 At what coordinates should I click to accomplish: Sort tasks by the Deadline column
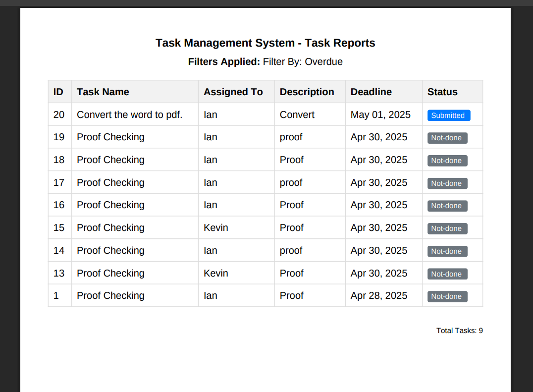(x=371, y=92)
